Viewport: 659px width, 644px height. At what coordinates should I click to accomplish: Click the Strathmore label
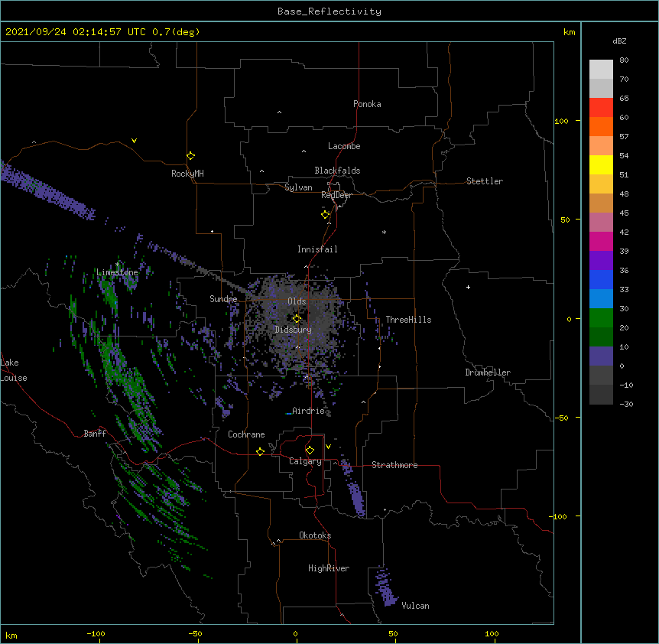(394, 465)
